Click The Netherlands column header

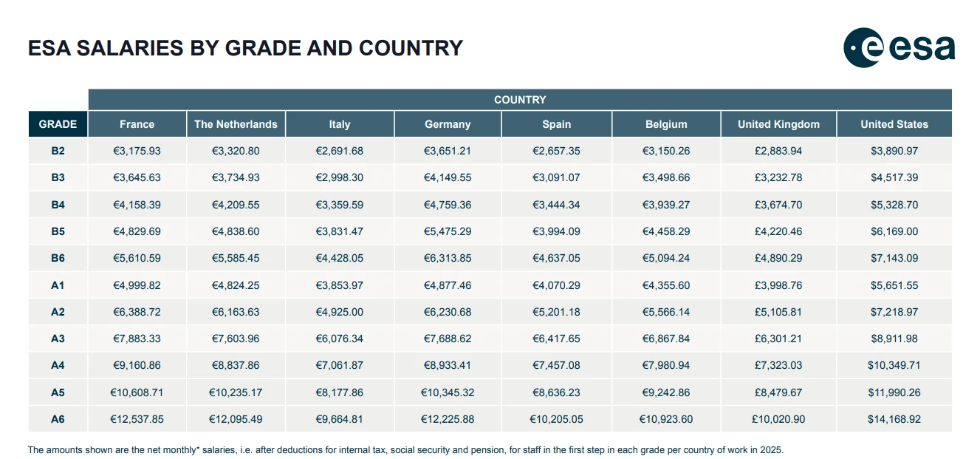[x=236, y=124]
